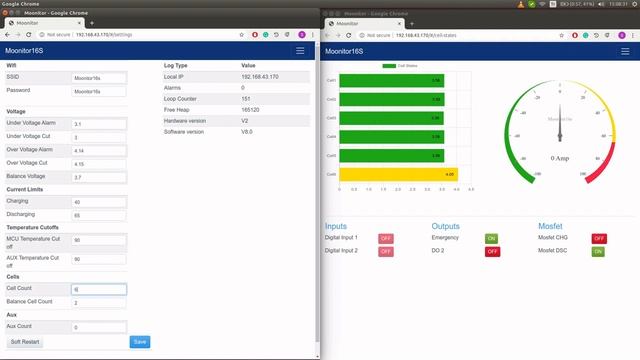Viewport: 640px width, 360px height.
Task: Click Moonitor16S brand link in left window
Action: coord(24,51)
